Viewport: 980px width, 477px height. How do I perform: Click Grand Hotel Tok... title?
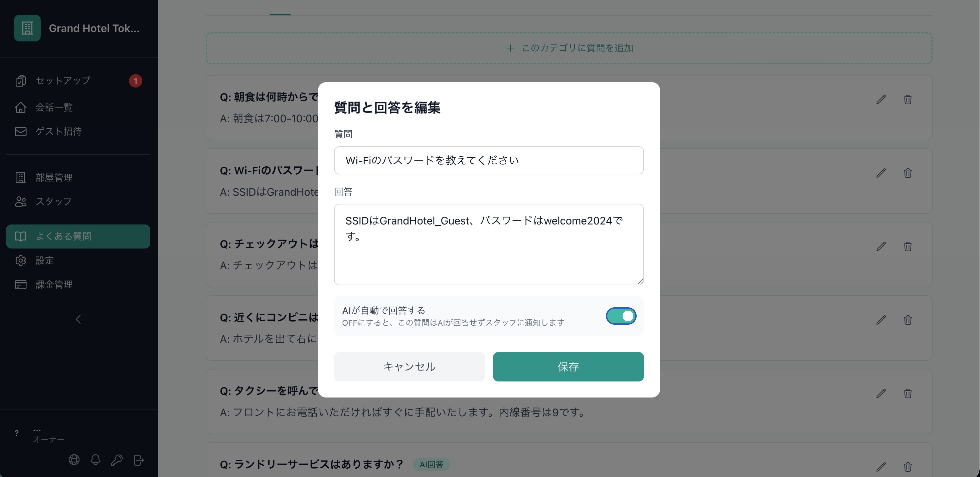(94, 28)
